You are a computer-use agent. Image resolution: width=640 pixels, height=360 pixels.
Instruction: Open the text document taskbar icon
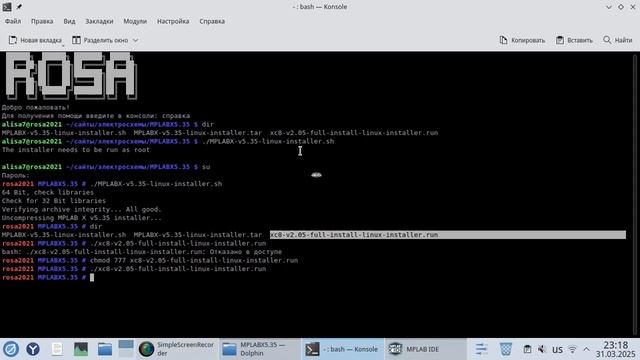57,349
